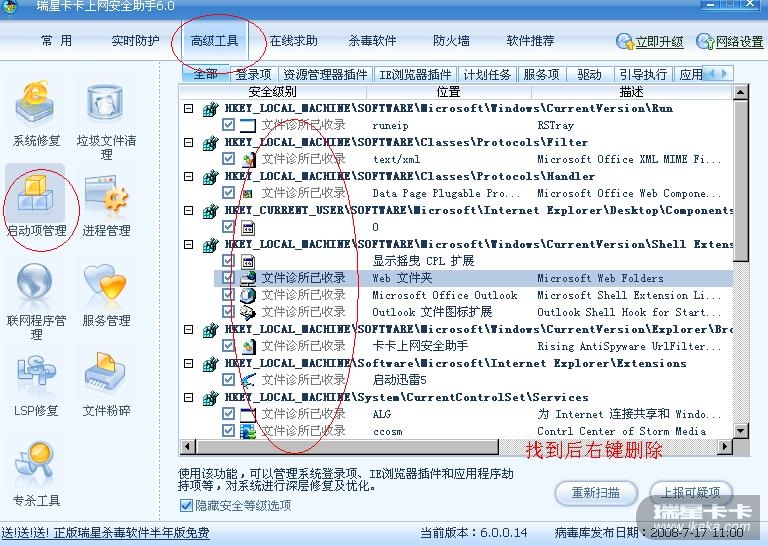Collapse the Desktop\Components registry node
Image resolution: width=768 pixels, height=546 pixels.
pos(189,211)
